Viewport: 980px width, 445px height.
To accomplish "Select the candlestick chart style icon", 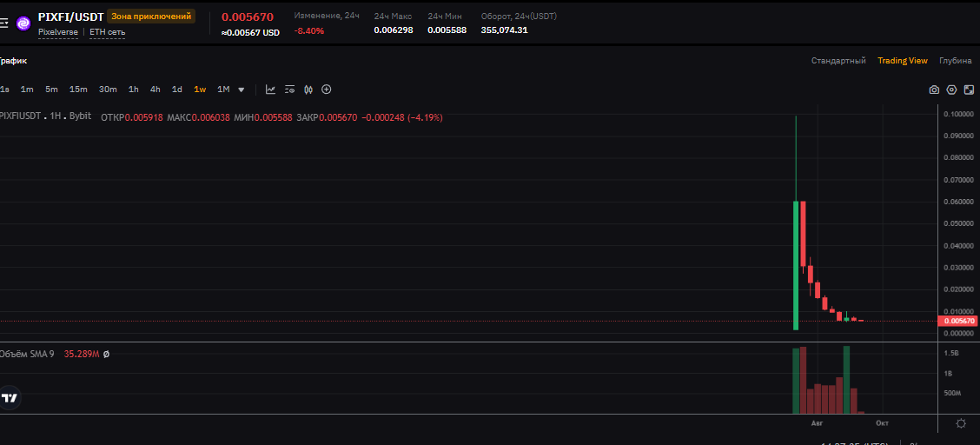I will click(308, 90).
